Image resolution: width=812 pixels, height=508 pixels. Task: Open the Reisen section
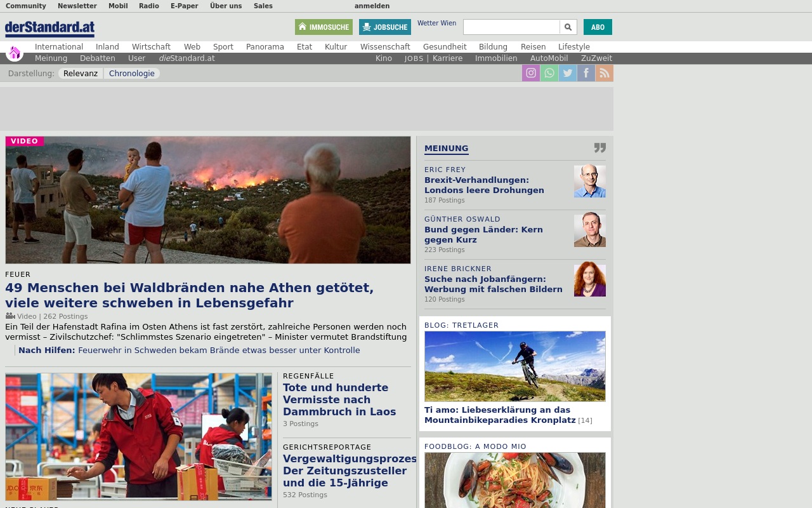533,47
